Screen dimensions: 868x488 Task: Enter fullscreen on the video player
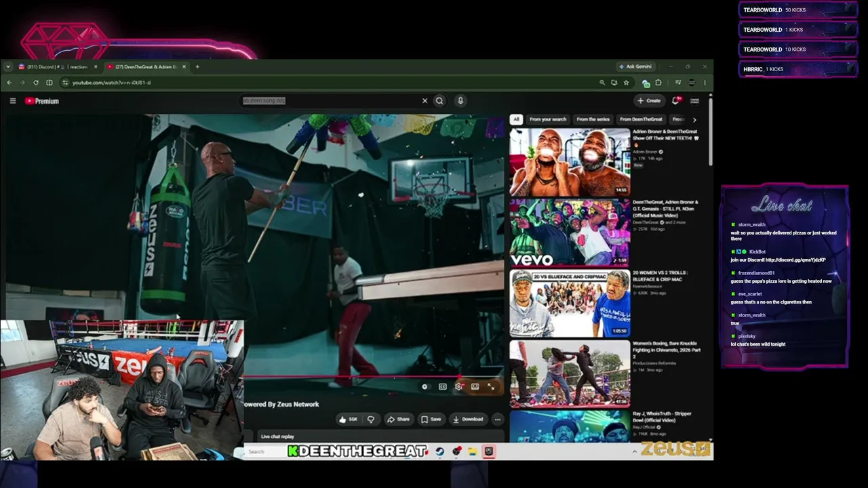(x=491, y=386)
